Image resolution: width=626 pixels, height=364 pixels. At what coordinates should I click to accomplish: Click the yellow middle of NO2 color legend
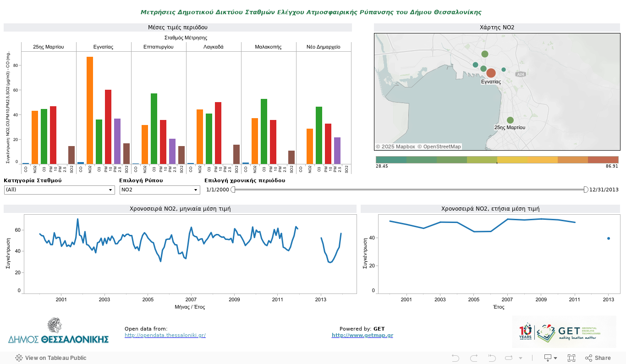coord(512,159)
